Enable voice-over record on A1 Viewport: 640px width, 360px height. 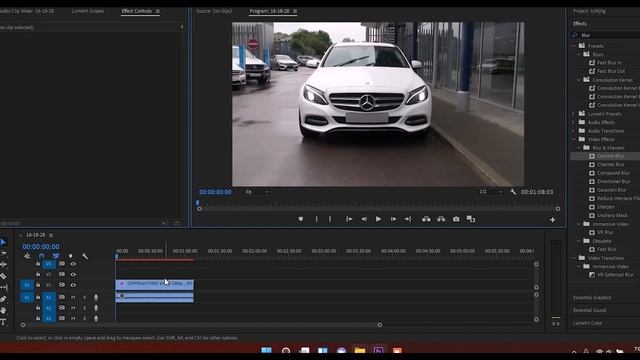point(96,298)
